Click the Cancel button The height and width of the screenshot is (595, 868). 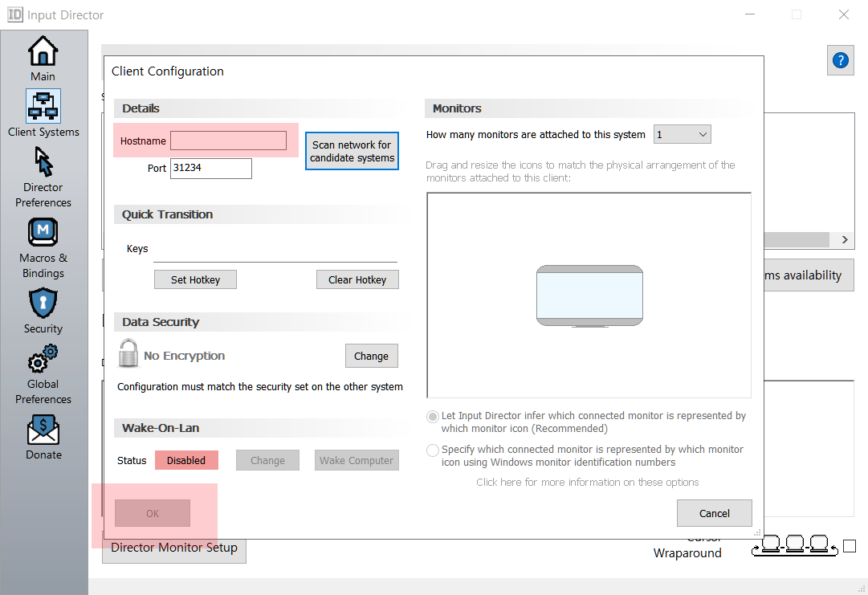[x=714, y=514]
